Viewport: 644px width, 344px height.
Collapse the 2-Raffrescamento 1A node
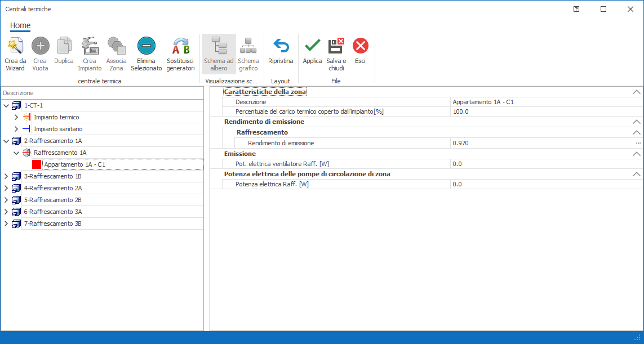pos(6,141)
